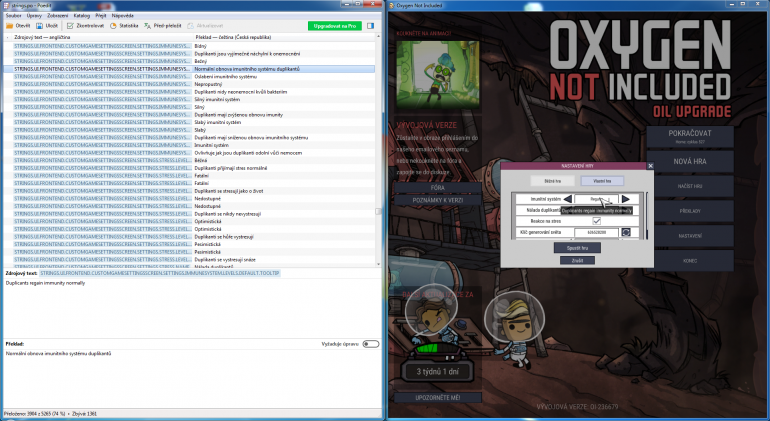Screen dimensions: 770x421
Task: Toggle the Vyžaduje opravu switch
Action: coord(371,343)
